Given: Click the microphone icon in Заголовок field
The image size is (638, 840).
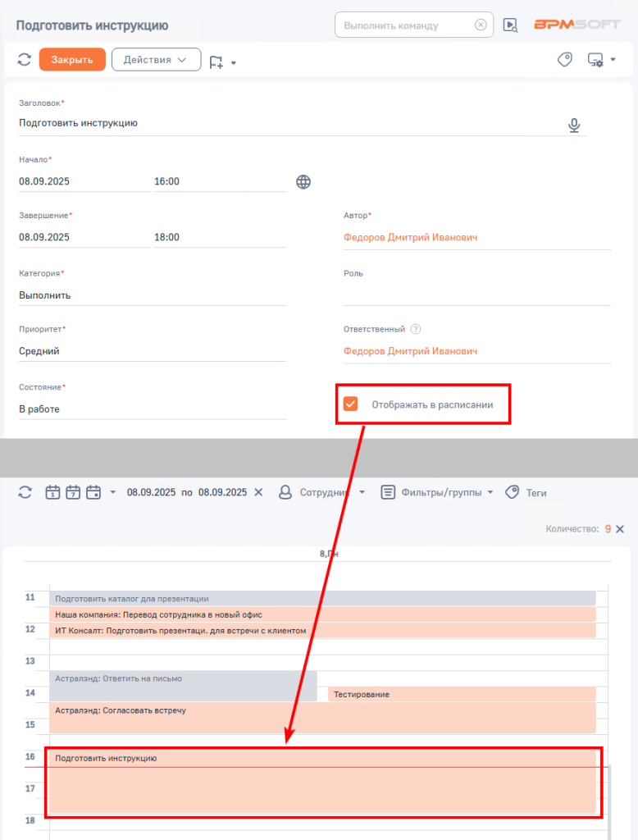Looking at the screenshot, I should click(574, 125).
